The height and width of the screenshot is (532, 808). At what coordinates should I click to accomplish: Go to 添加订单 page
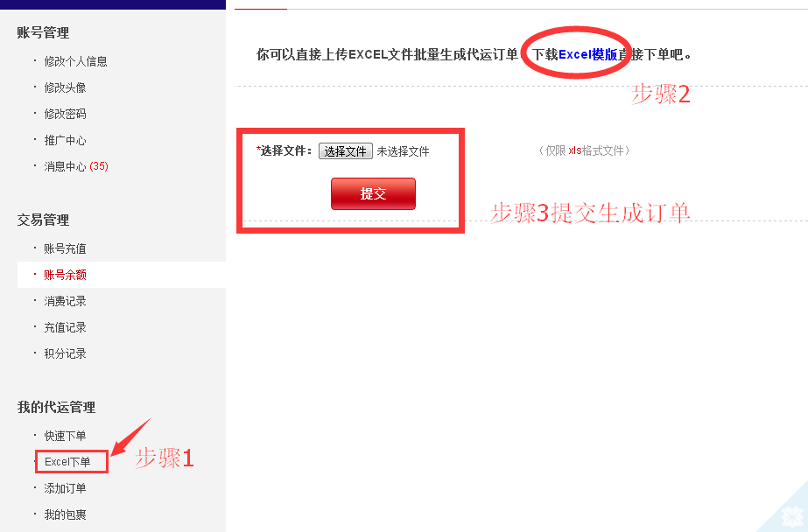[65, 488]
